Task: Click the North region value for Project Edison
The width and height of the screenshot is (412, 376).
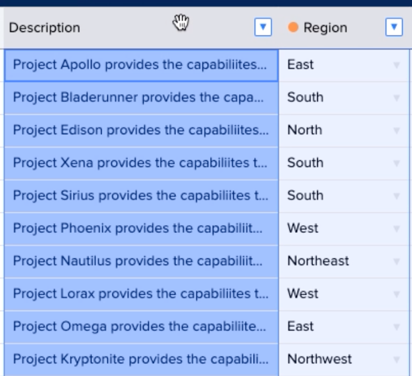Action: coord(305,130)
